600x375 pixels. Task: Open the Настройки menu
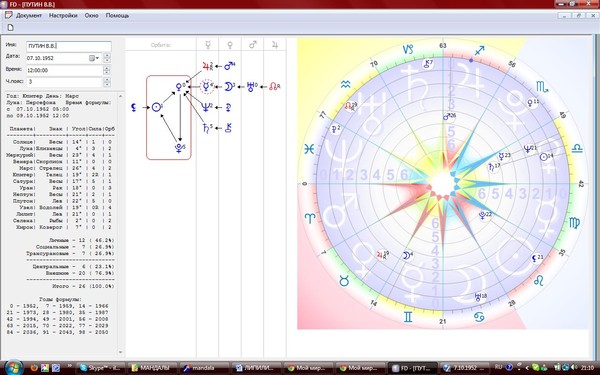63,16
